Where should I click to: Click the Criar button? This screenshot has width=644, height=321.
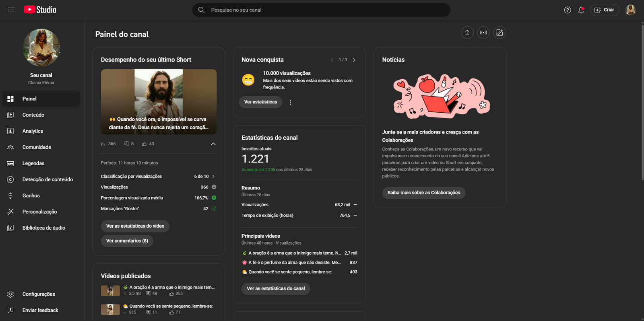click(605, 10)
